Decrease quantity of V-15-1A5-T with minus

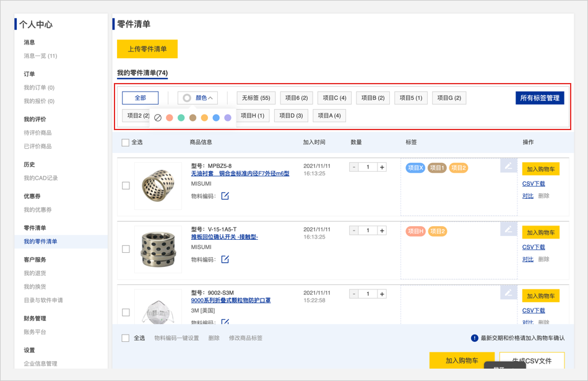(x=353, y=230)
